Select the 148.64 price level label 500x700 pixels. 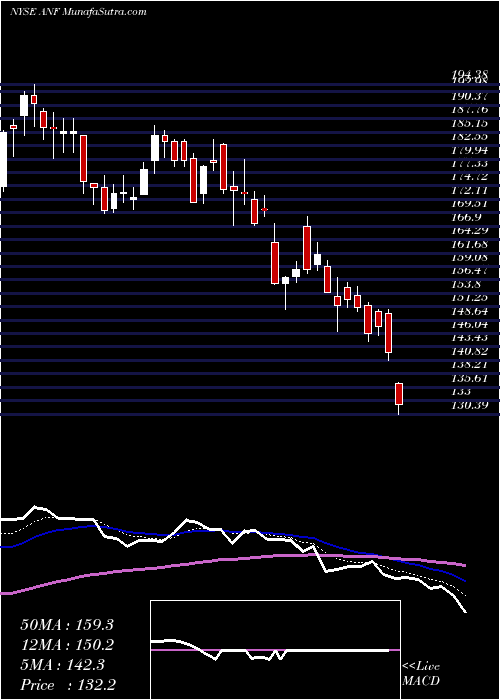click(469, 311)
